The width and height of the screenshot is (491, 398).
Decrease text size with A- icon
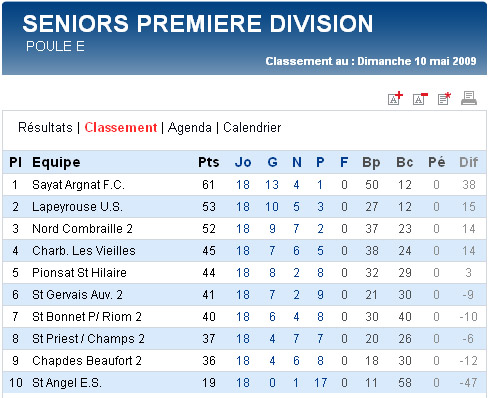click(x=420, y=98)
